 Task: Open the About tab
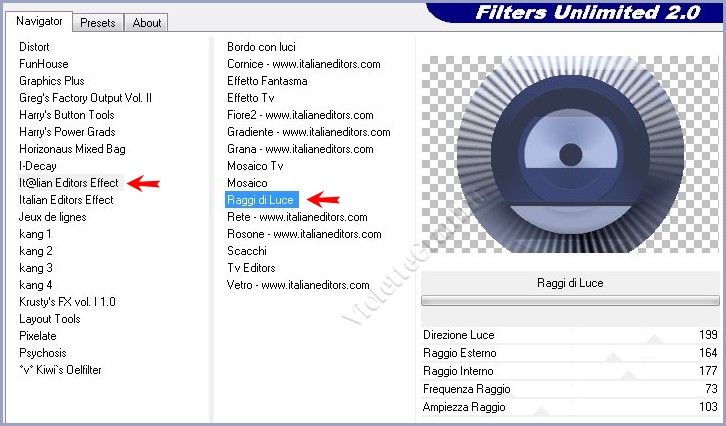(x=147, y=22)
